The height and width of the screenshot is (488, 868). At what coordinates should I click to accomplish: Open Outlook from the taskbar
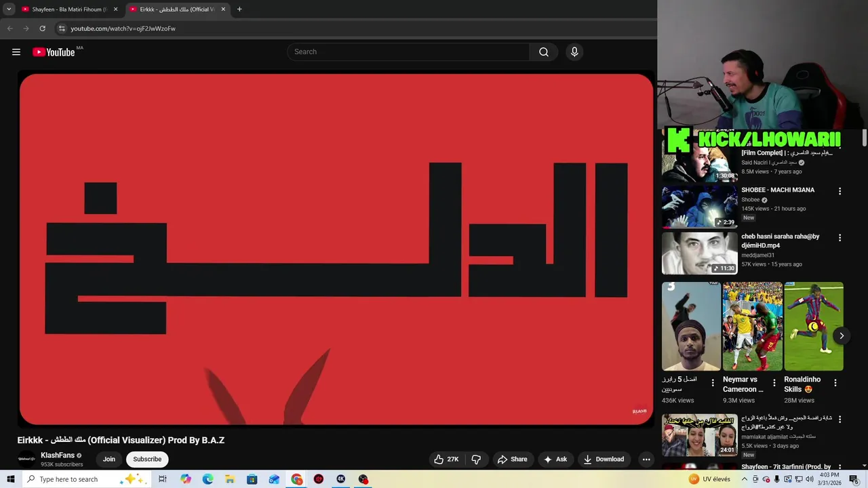click(274, 479)
